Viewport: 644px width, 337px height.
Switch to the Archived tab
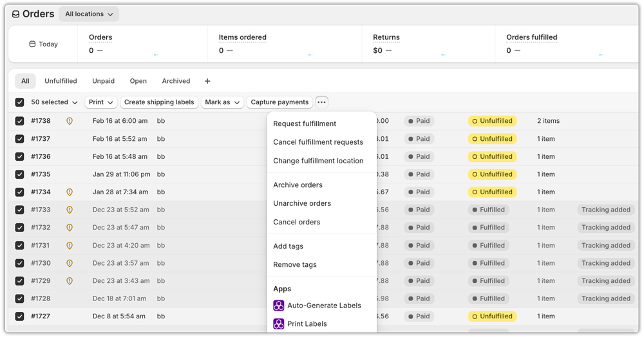176,81
